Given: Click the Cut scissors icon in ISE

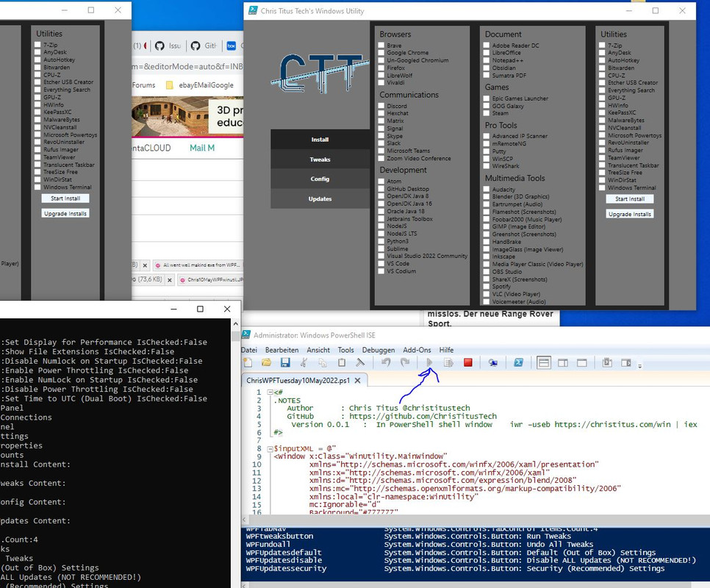Looking at the screenshot, I should [304, 362].
